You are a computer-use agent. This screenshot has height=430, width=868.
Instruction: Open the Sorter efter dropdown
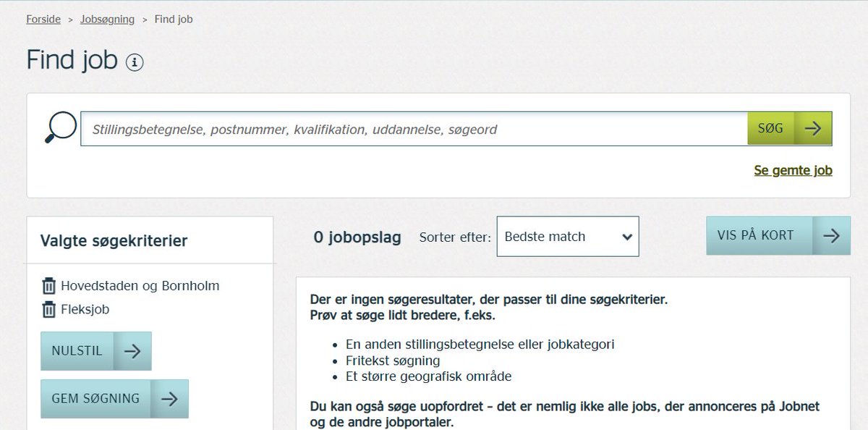tap(567, 237)
